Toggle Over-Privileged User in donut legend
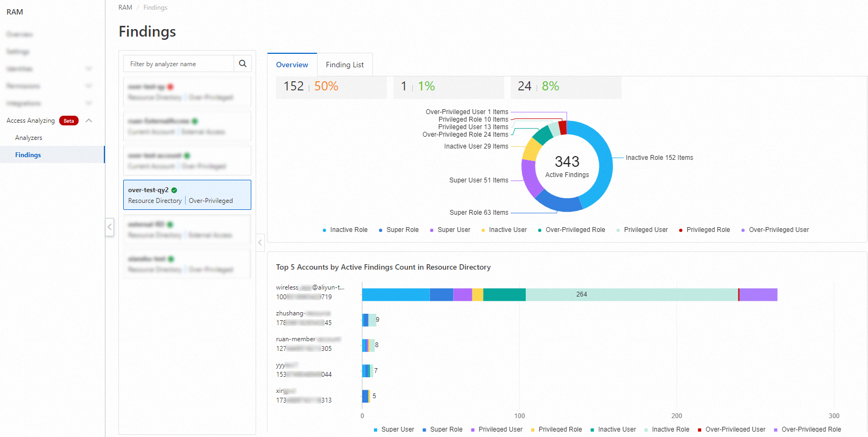Image resolution: width=868 pixels, height=437 pixels. point(775,230)
